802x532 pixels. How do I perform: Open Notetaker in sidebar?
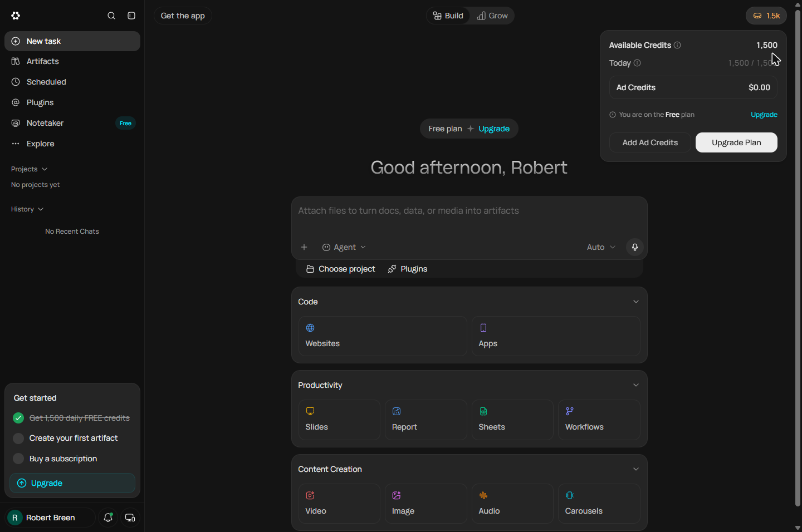72,123
